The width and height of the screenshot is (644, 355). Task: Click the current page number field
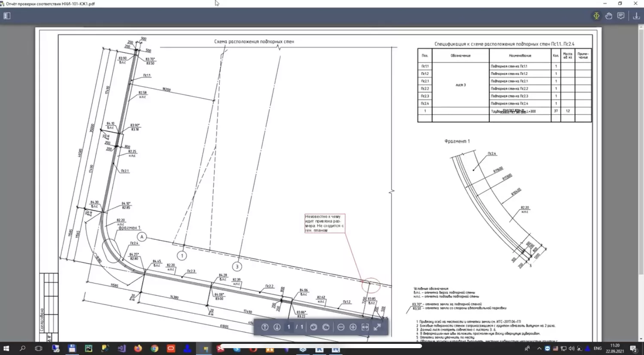289,327
